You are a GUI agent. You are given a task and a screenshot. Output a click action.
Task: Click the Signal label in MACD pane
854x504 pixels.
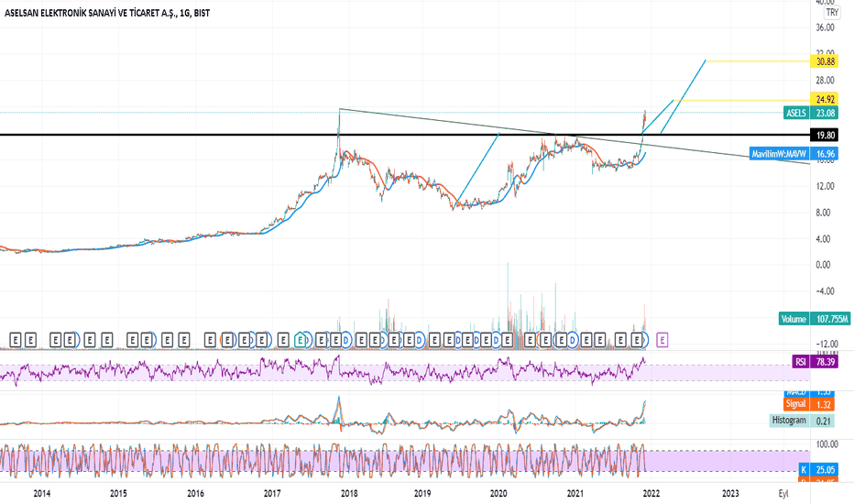pyautogui.click(x=795, y=404)
